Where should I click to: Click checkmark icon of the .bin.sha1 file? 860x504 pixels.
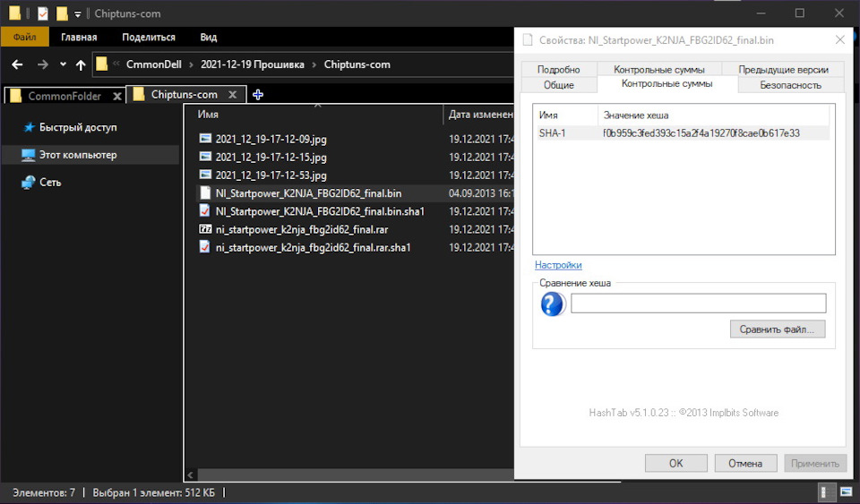coord(205,211)
